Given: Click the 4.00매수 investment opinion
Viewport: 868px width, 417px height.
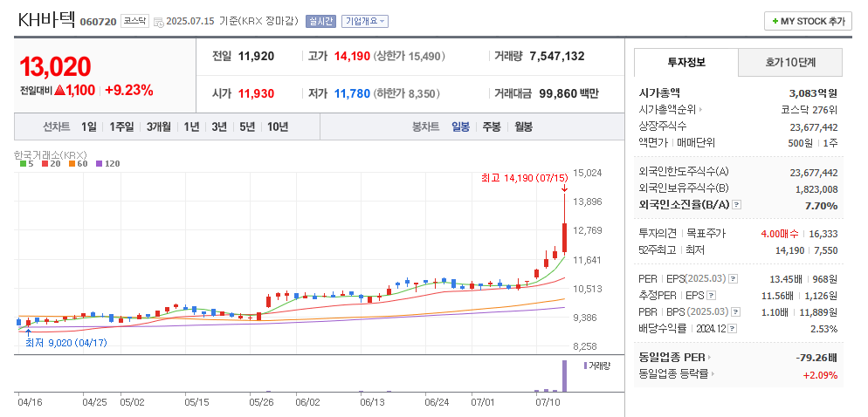Looking at the screenshot, I should (778, 234).
